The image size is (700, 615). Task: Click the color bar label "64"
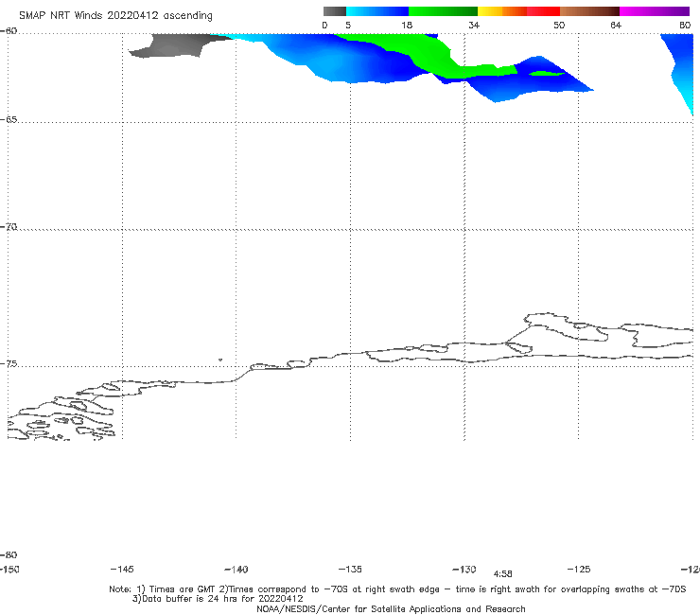616,25
